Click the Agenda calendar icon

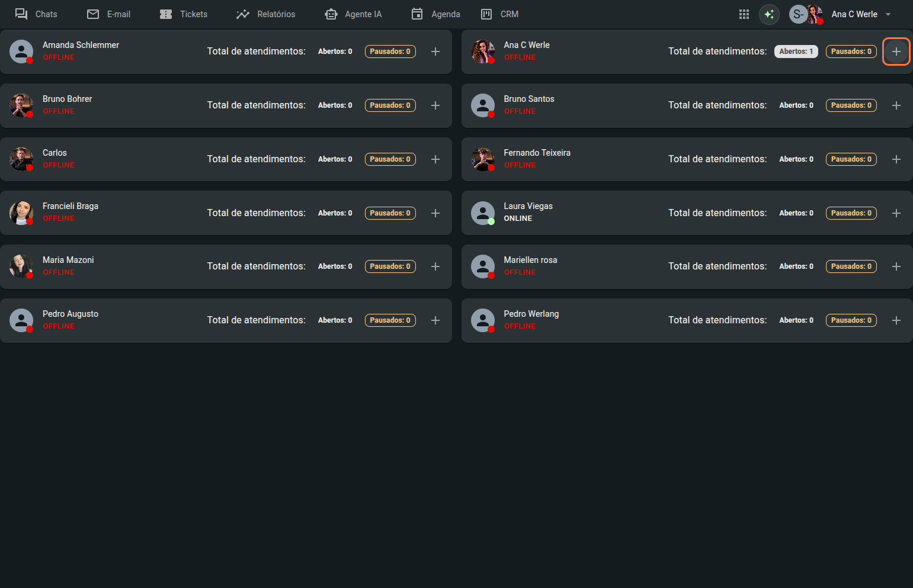pyautogui.click(x=417, y=14)
